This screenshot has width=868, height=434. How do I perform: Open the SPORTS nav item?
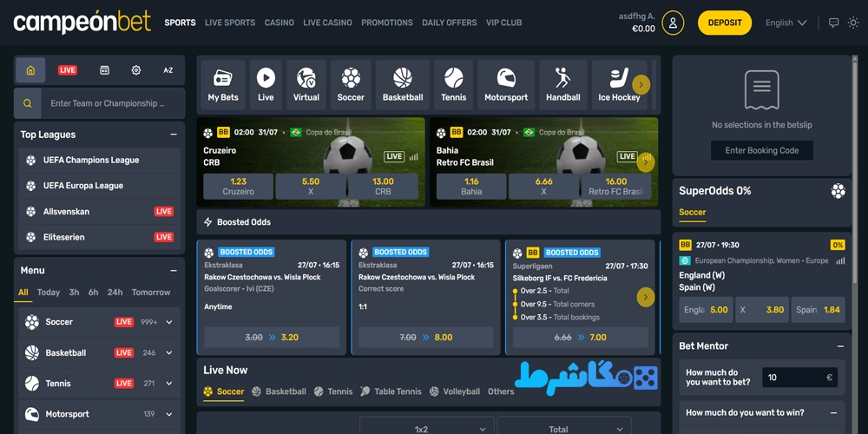(x=180, y=23)
